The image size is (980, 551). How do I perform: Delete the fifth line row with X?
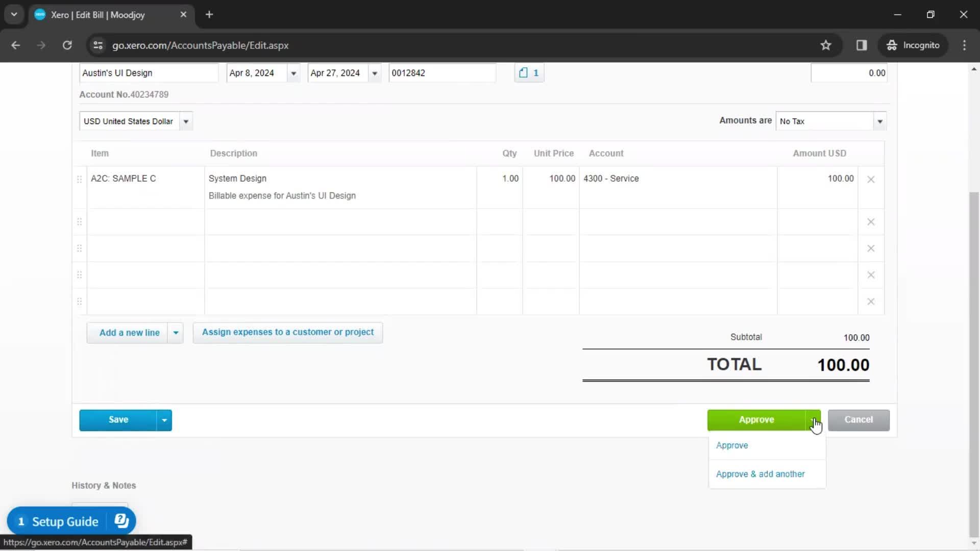coord(871,302)
